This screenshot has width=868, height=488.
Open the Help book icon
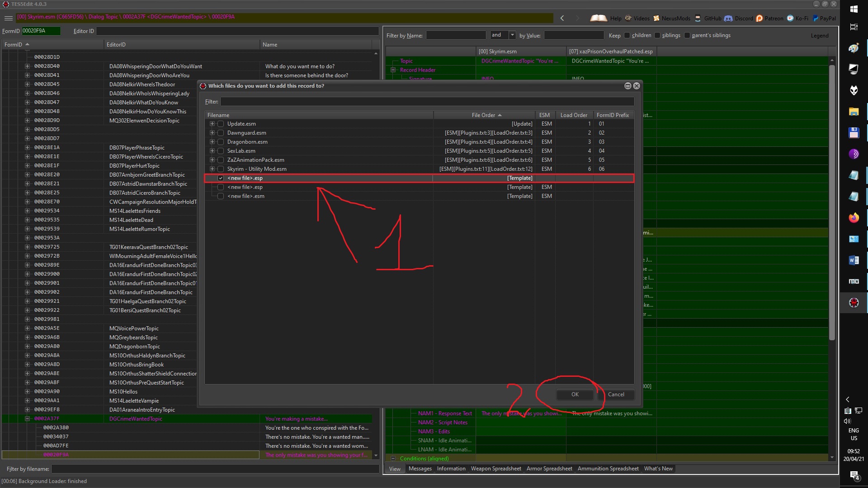[x=599, y=18]
